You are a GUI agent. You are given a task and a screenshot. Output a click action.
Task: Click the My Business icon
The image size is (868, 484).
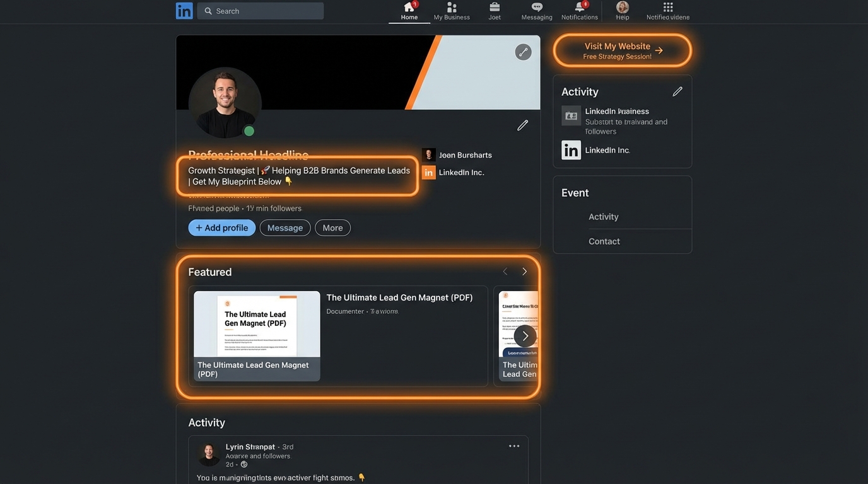point(451,9)
